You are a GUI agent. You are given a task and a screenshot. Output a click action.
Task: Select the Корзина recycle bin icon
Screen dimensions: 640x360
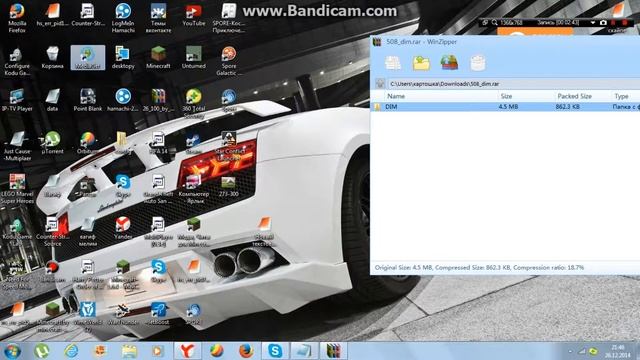52,58
